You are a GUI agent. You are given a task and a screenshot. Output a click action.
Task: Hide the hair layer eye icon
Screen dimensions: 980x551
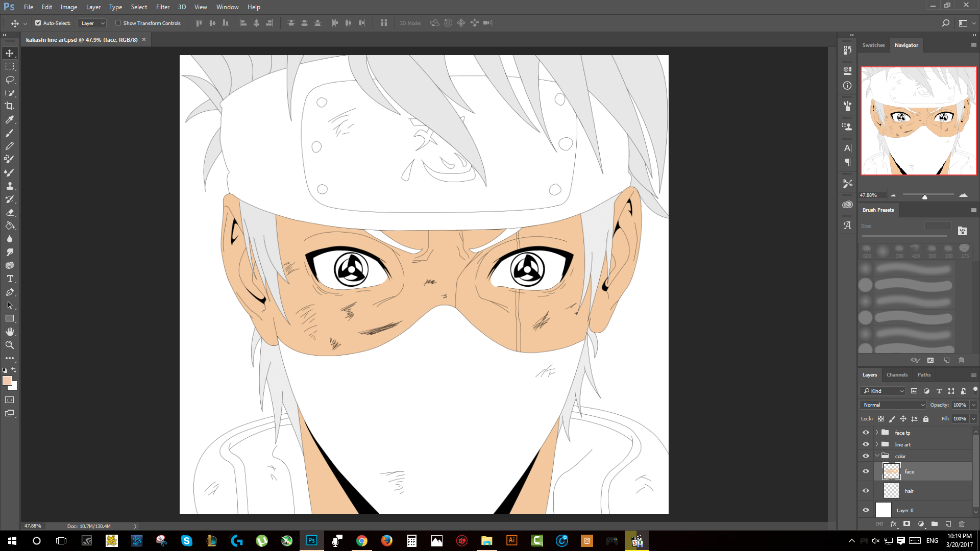click(866, 491)
